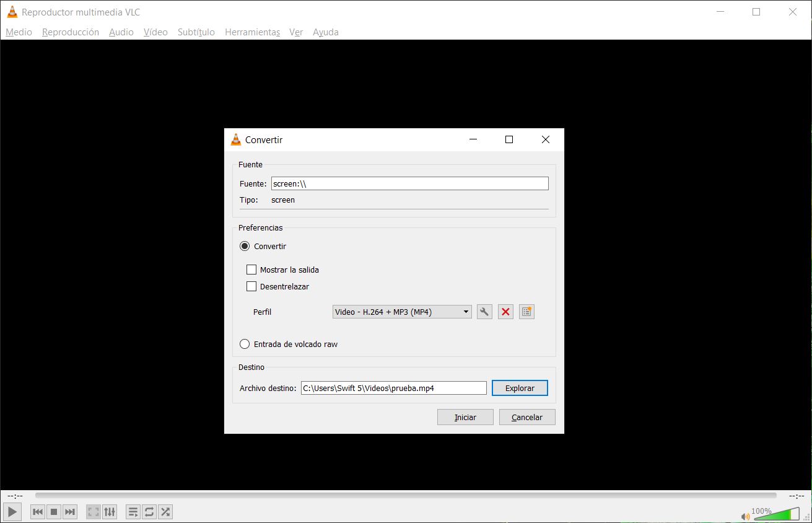This screenshot has height=523, width=812.
Task: Enable shuffle random playback icon
Action: [165, 512]
